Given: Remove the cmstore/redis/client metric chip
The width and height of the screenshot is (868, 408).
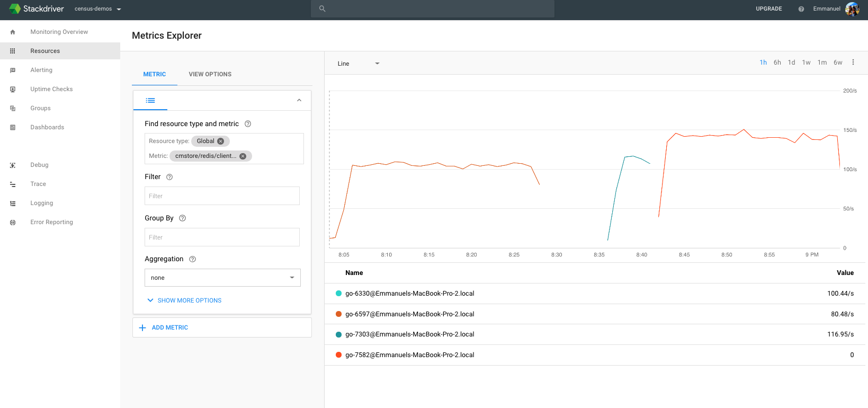Looking at the screenshot, I should click(x=243, y=156).
